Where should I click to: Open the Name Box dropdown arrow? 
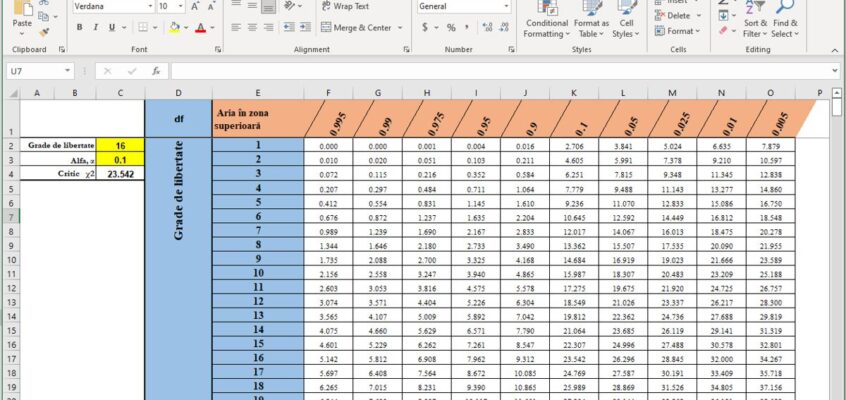pyautogui.click(x=68, y=71)
